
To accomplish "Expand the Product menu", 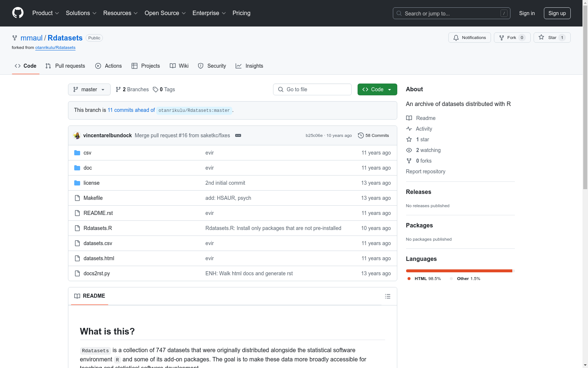I will click(x=46, y=13).
